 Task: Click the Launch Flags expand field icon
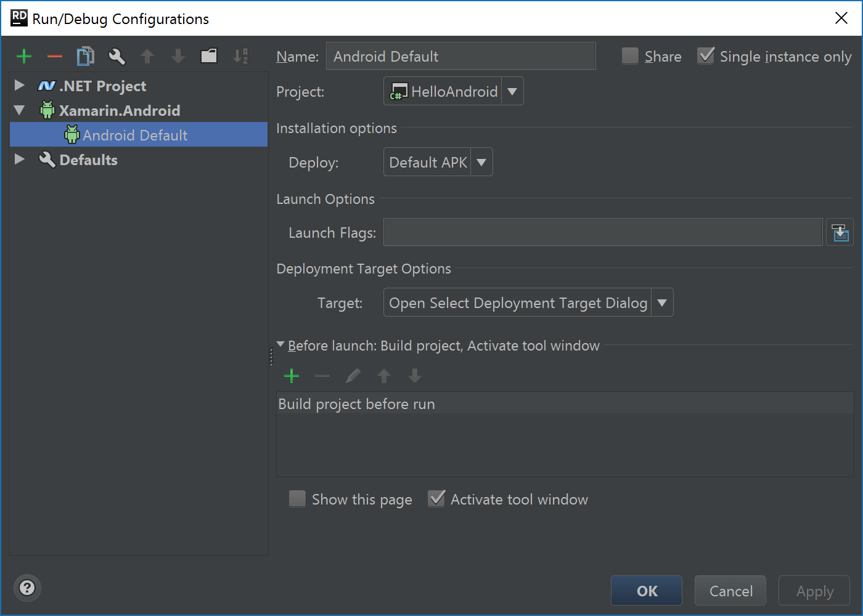point(840,232)
